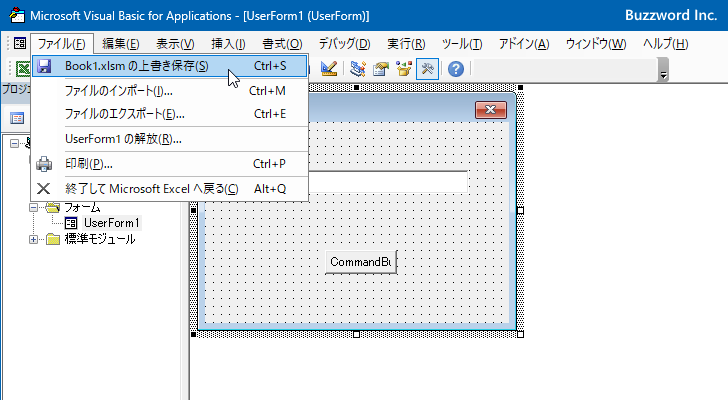728x400 pixels.
Task: Choose 終了して Microsoft Excel へ戻る(C) entry
Action: [x=170, y=189]
